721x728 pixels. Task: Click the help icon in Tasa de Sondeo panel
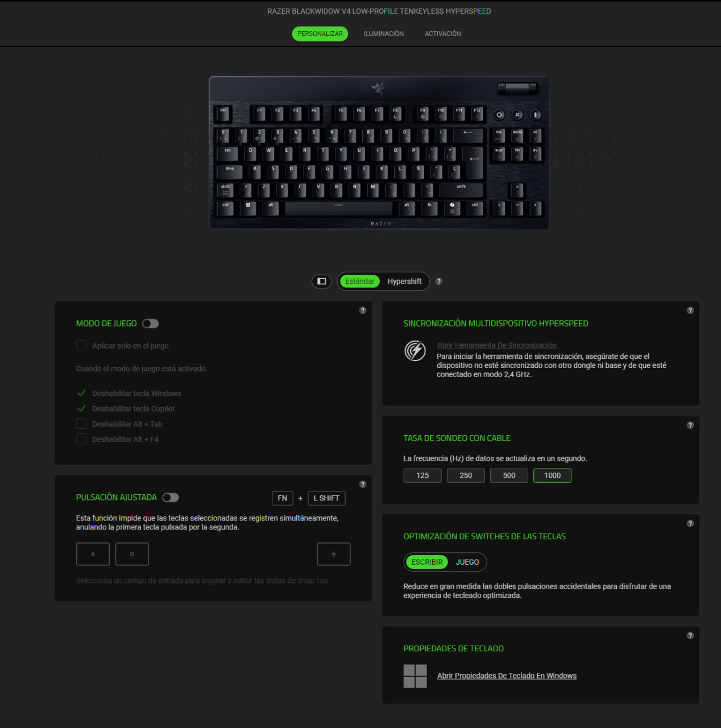point(690,425)
